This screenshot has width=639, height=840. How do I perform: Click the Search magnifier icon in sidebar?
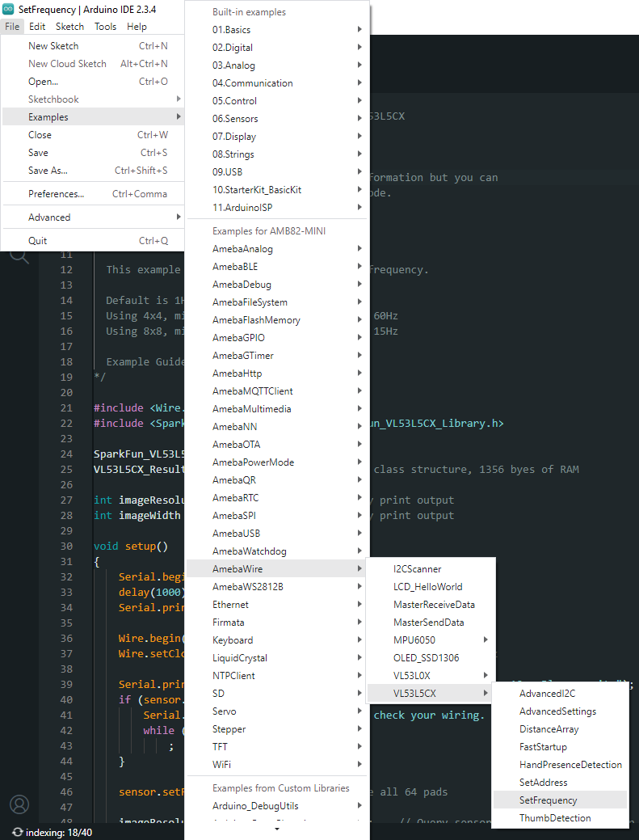point(19,257)
